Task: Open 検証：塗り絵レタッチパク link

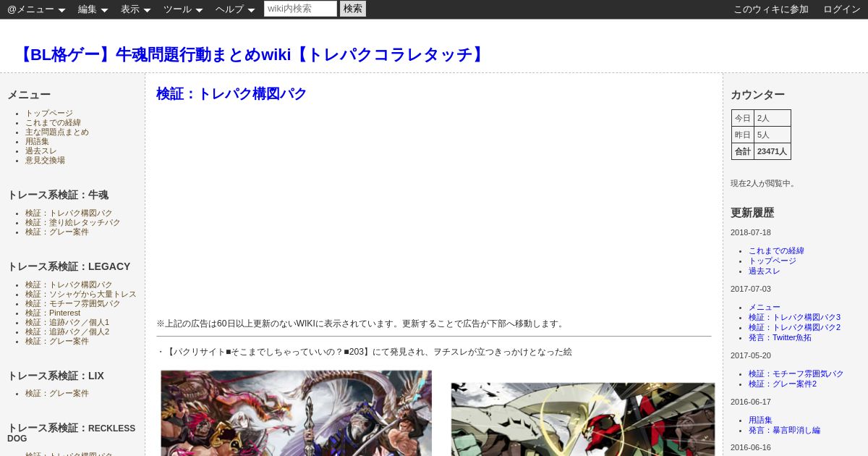Action: coord(73,223)
